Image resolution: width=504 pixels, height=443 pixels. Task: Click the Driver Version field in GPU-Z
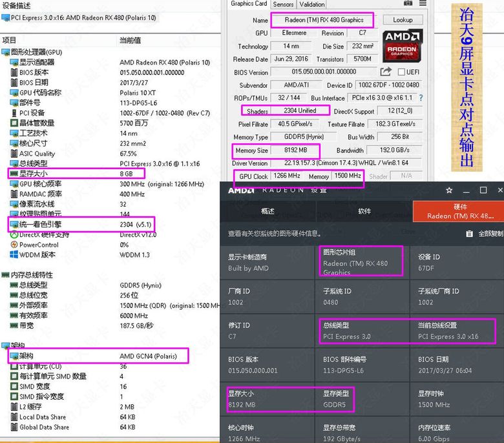pos(346,163)
